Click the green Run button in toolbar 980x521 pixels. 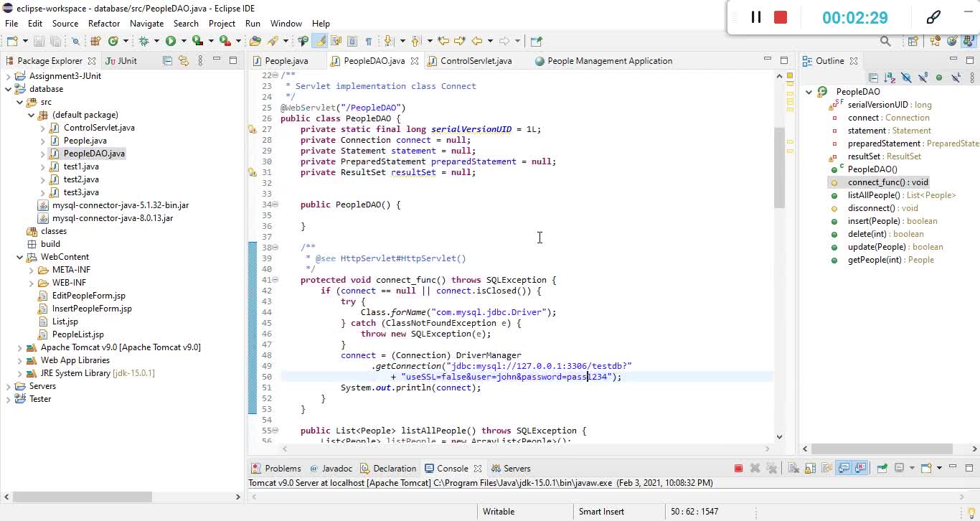pyautogui.click(x=171, y=41)
